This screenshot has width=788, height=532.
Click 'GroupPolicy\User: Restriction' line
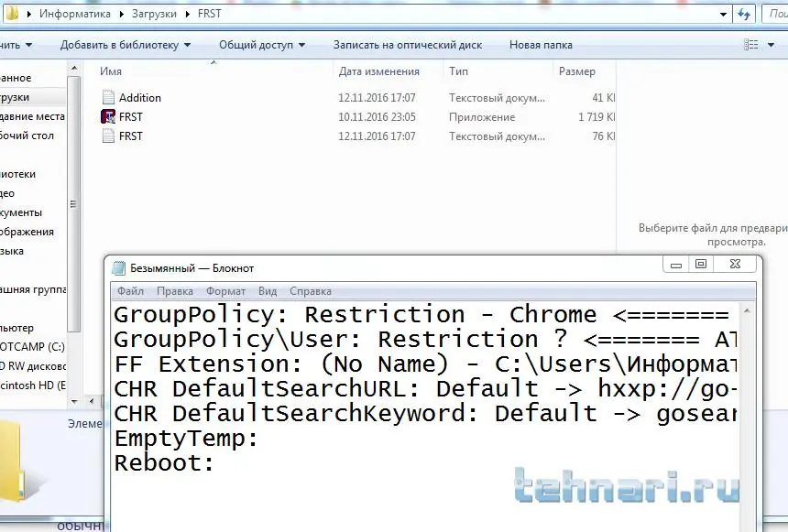pos(425,340)
